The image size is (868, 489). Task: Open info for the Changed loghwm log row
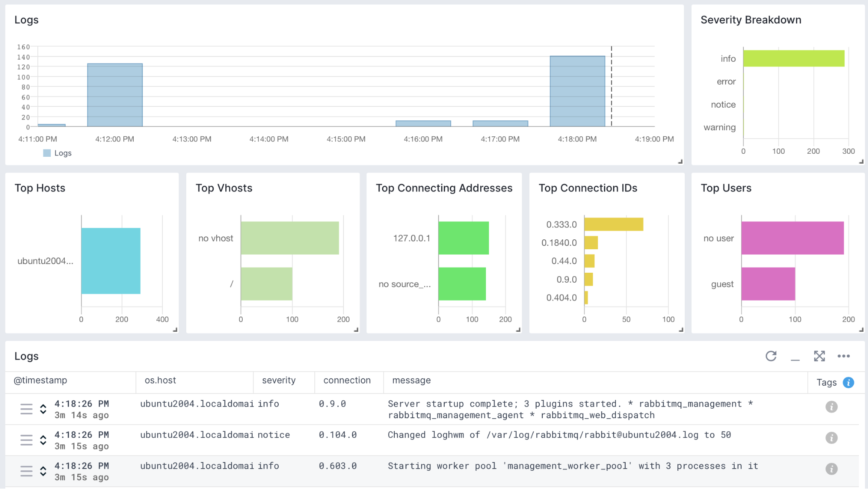tap(831, 438)
